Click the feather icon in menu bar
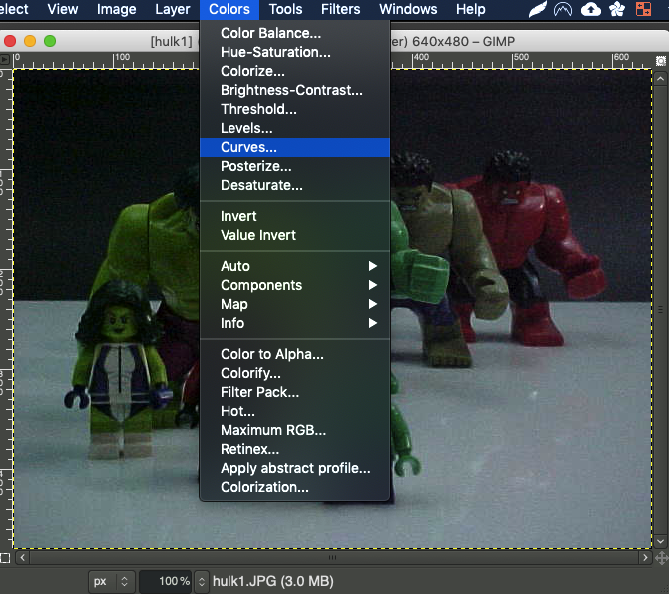The width and height of the screenshot is (669, 594). tap(538, 9)
